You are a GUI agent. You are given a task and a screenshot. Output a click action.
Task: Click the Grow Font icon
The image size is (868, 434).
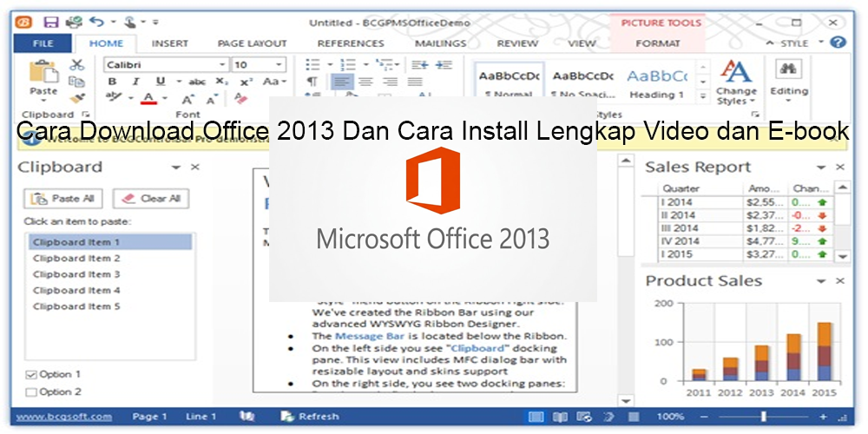(x=187, y=100)
